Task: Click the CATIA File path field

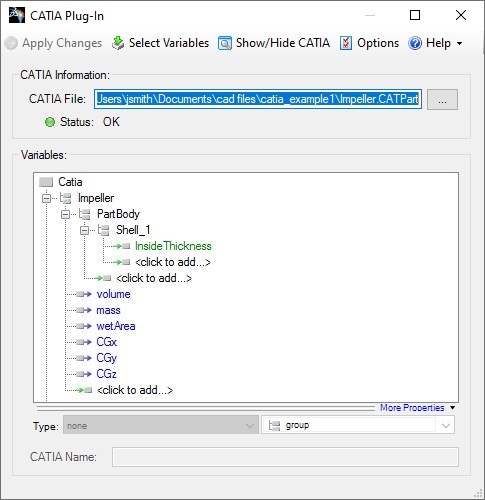Action: 258,99
